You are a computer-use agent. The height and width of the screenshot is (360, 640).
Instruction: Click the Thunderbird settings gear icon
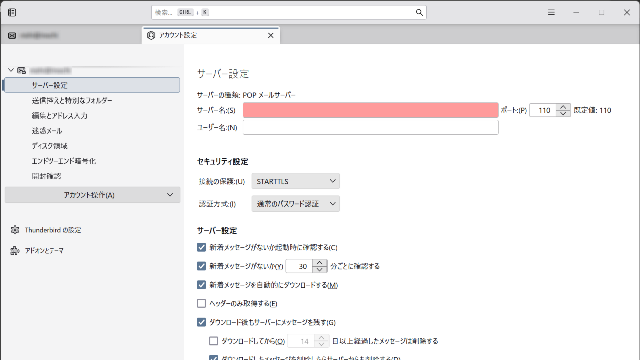click(15, 230)
